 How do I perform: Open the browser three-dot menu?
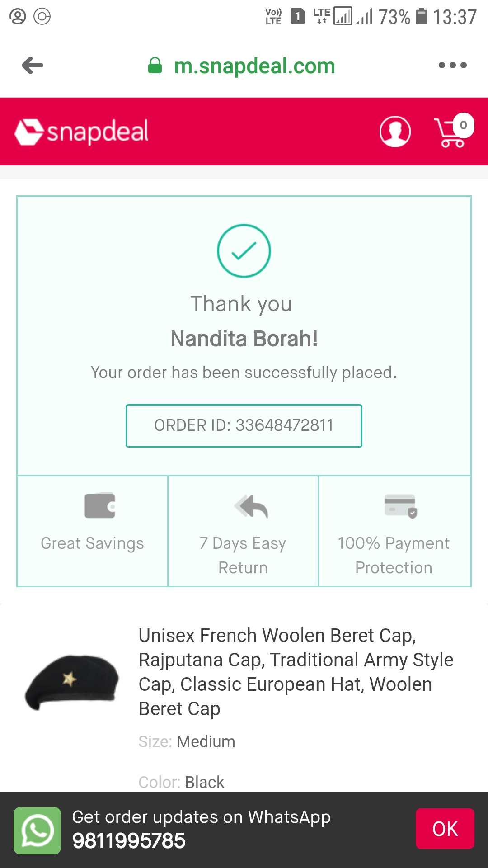point(452,66)
